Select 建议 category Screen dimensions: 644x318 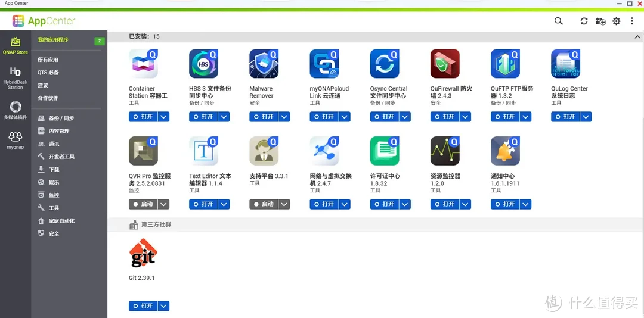coord(43,85)
